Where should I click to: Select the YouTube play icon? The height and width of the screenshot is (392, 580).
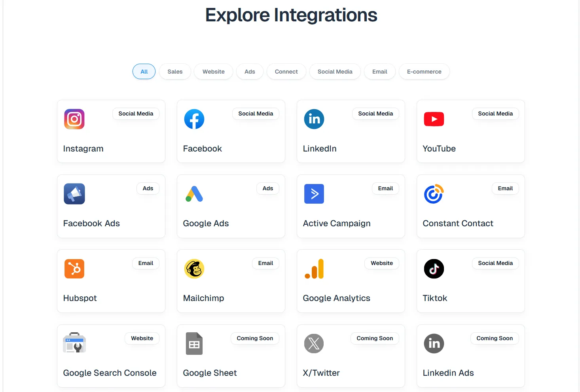point(434,119)
